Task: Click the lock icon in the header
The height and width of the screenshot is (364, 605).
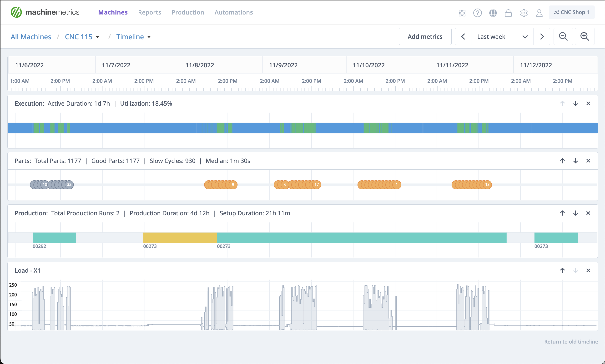Action: click(x=509, y=13)
